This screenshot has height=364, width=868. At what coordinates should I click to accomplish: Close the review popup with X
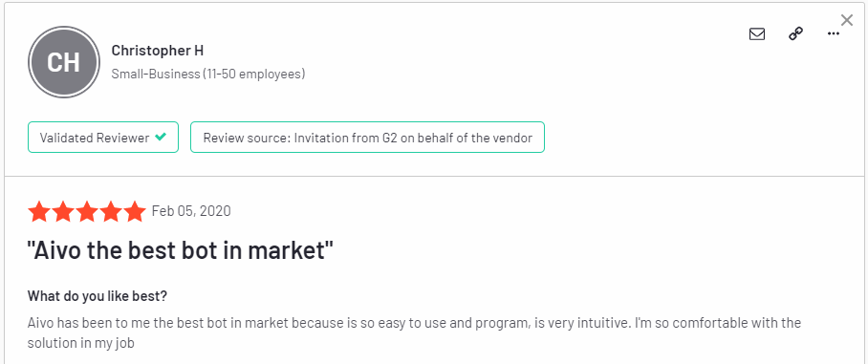pos(847,20)
